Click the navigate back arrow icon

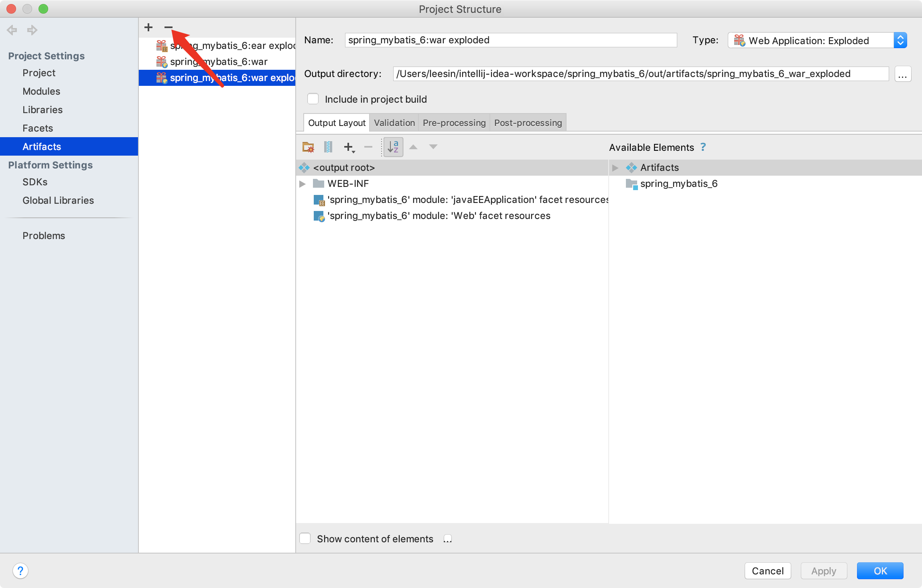(12, 30)
